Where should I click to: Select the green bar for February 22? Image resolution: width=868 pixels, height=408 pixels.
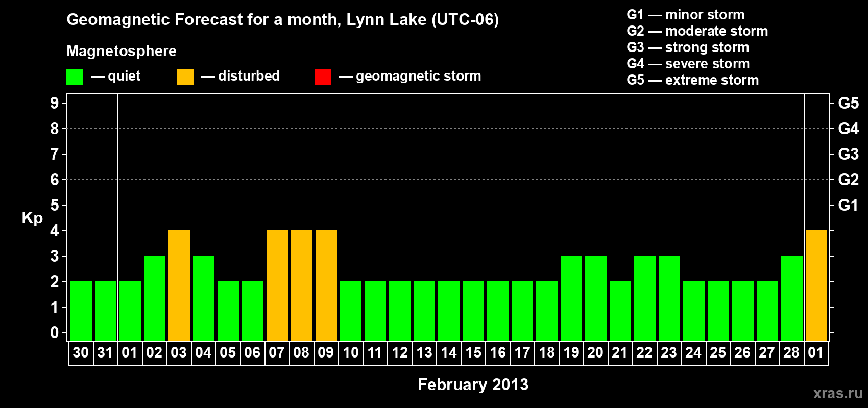tap(645, 298)
